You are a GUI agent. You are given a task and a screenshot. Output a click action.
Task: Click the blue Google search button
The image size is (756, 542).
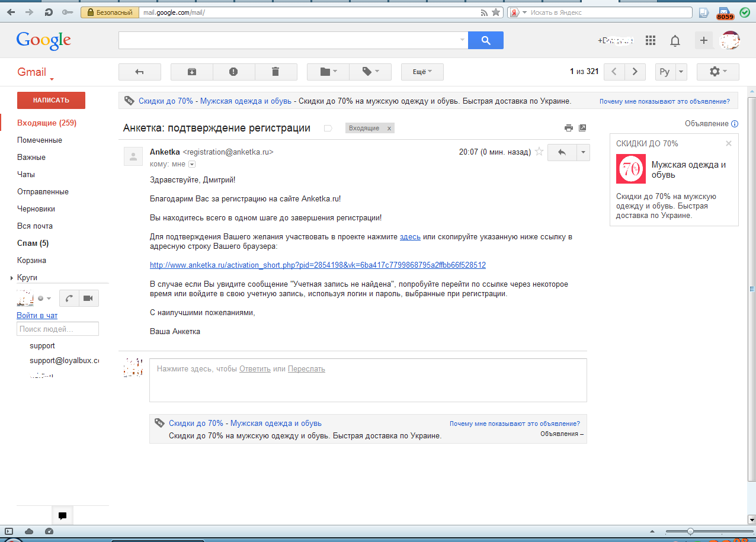(x=486, y=40)
